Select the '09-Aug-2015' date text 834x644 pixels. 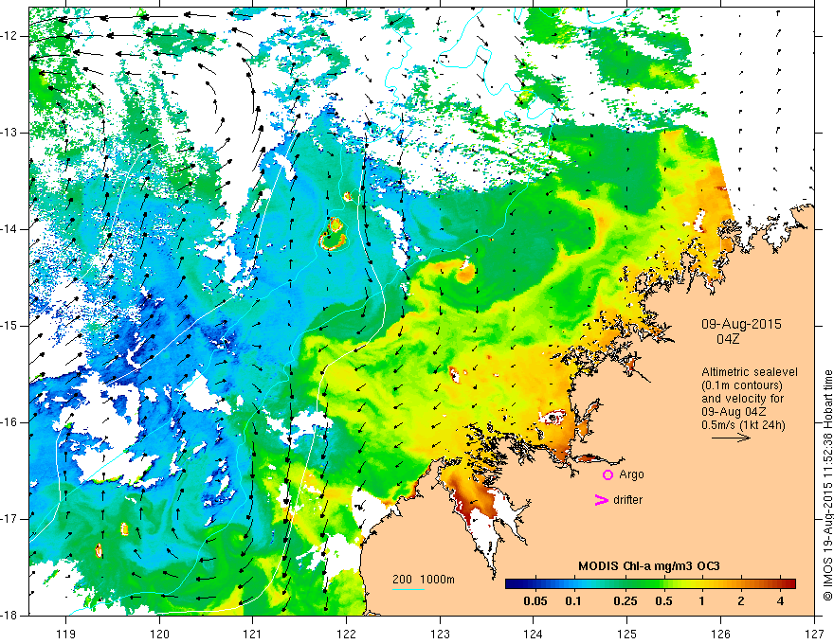[741, 324]
